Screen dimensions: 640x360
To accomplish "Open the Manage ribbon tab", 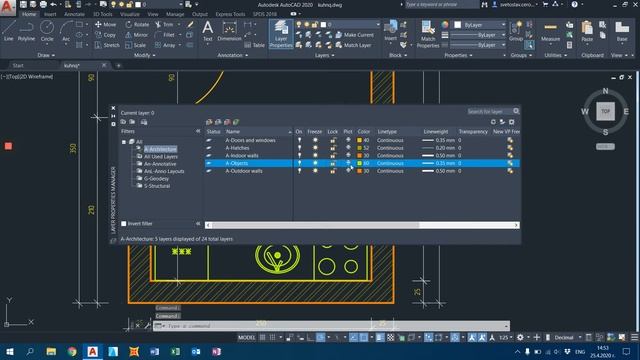I will pos(175,14).
